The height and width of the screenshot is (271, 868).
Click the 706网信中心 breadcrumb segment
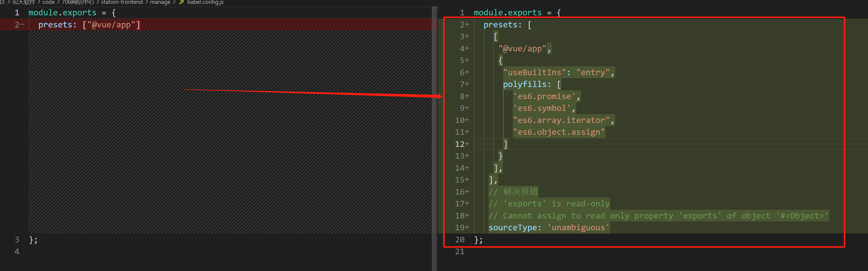pos(78,2)
